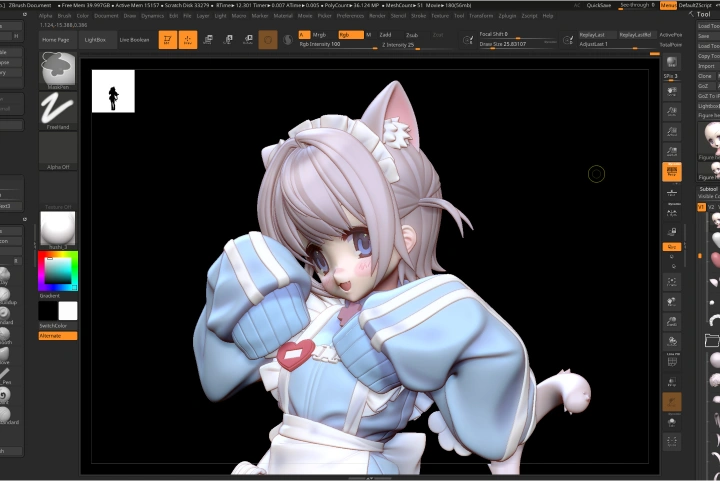
Task: Click the AAHalf view icon
Action: point(672,151)
